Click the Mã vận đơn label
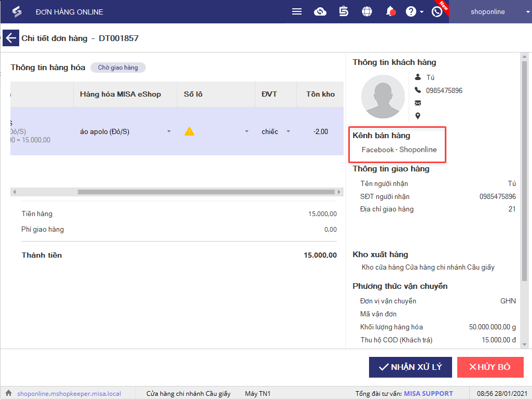532x400 pixels. click(x=378, y=314)
